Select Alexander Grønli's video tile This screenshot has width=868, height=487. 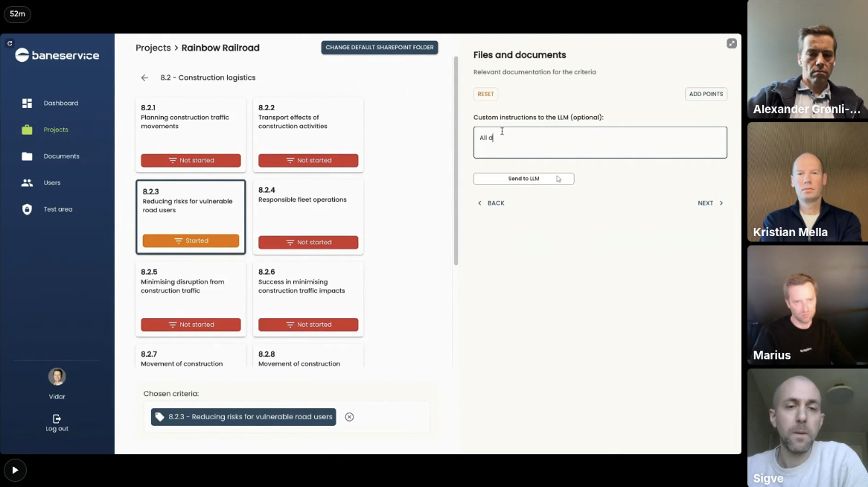pos(808,60)
